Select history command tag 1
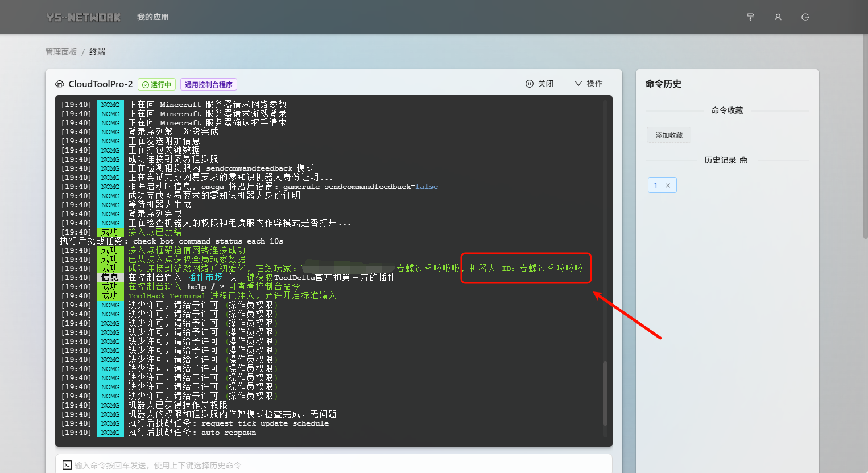This screenshot has height=473, width=868. [656, 186]
